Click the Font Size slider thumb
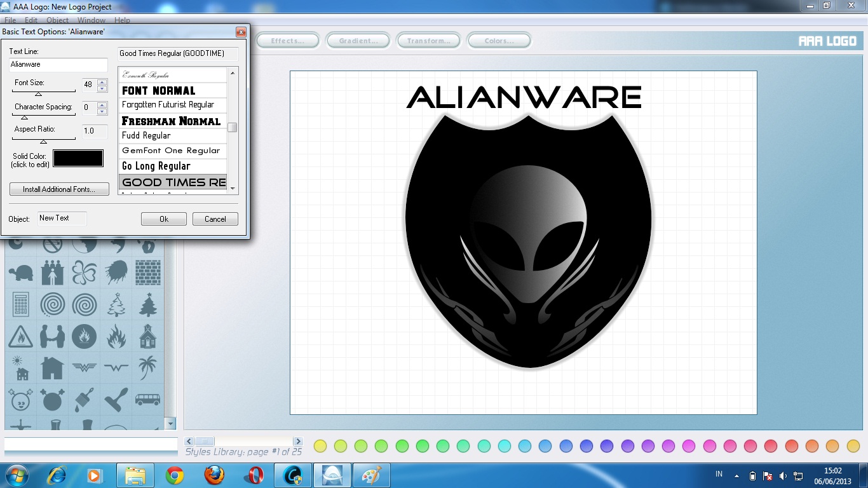This screenshot has width=868, height=488. (x=37, y=93)
